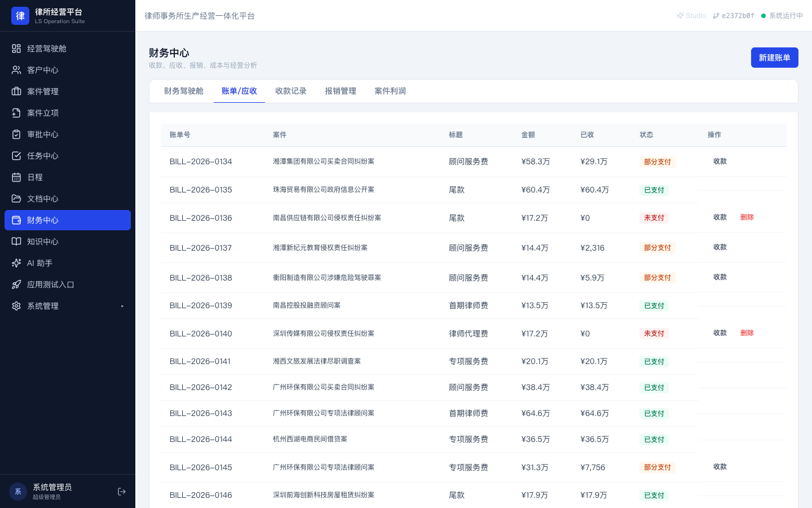
Task: Click the logout icon beside 系统管理员
Action: 122,492
